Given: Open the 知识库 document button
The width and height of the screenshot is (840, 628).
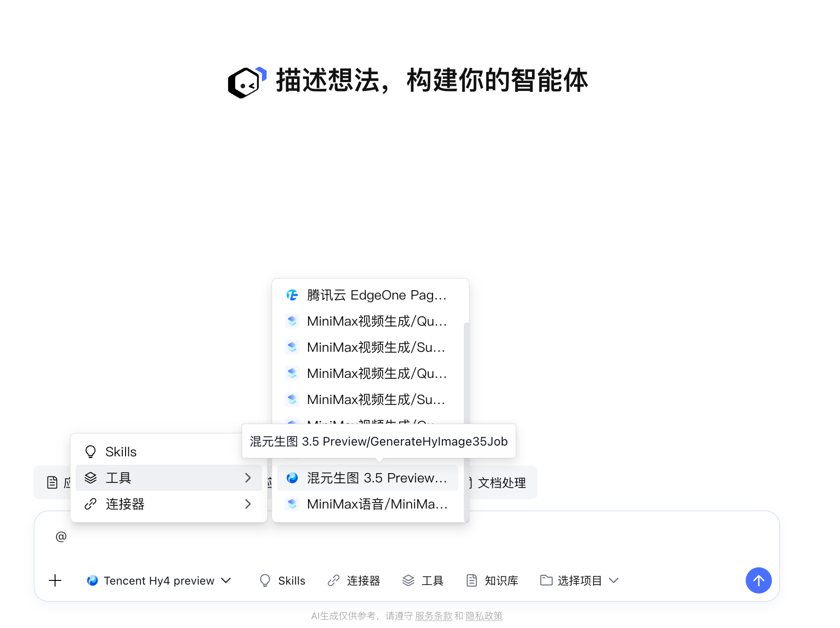Looking at the screenshot, I should pos(492,580).
